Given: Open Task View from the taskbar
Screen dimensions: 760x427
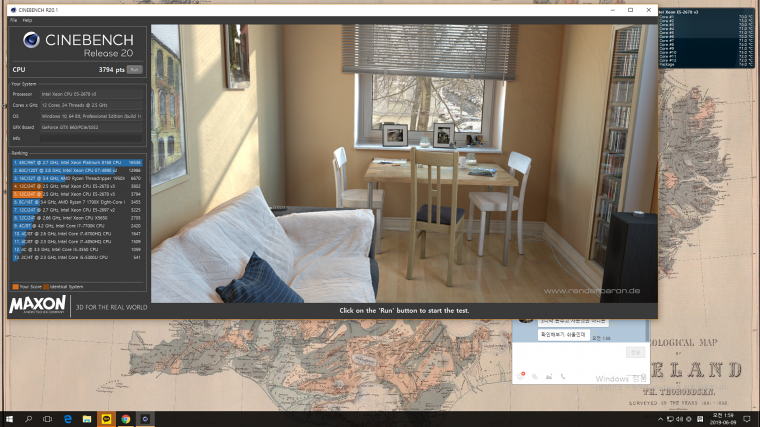Looking at the screenshot, I should click(48, 419).
